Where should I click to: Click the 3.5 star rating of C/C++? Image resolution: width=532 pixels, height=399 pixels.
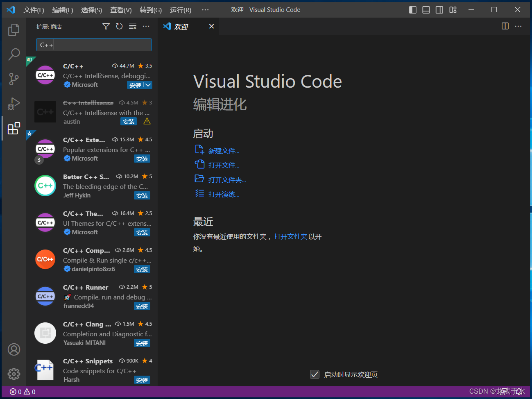click(x=145, y=66)
